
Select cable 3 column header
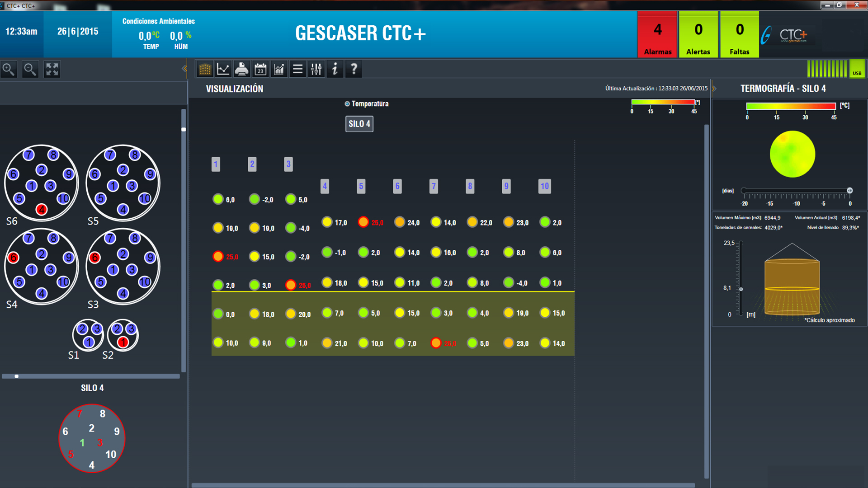(288, 164)
